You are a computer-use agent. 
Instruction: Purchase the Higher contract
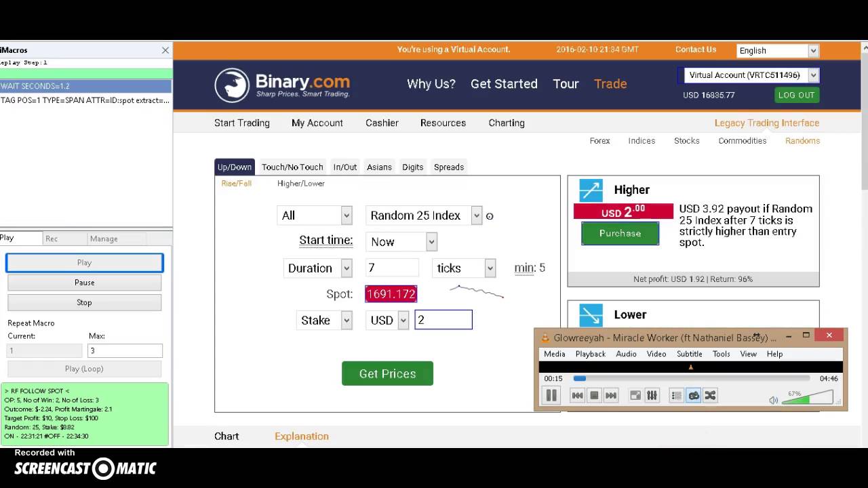(x=620, y=233)
